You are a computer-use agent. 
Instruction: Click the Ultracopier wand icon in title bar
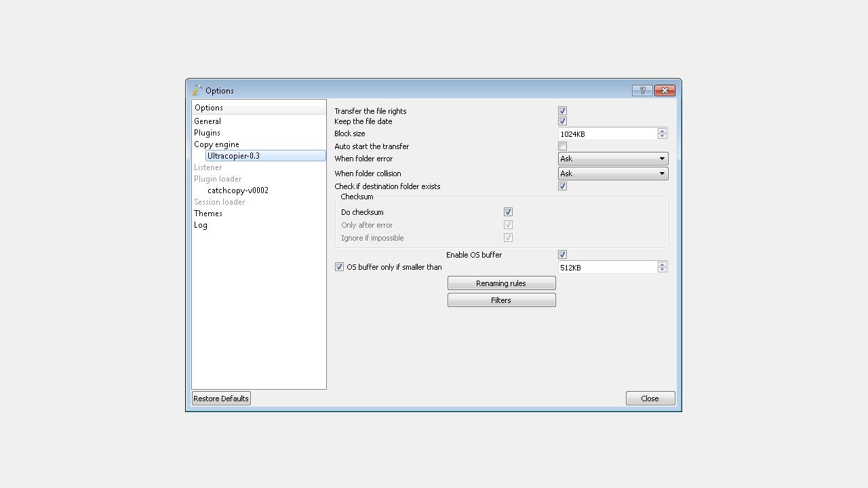(x=197, y=89)
